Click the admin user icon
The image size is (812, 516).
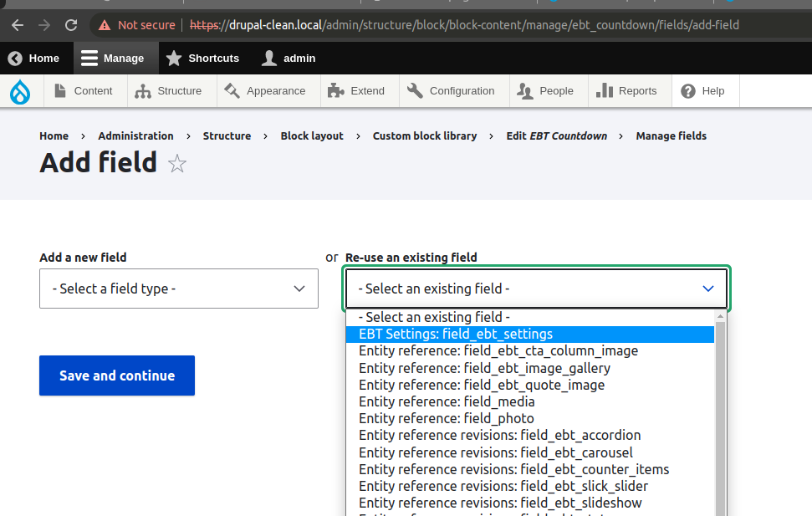269,58
